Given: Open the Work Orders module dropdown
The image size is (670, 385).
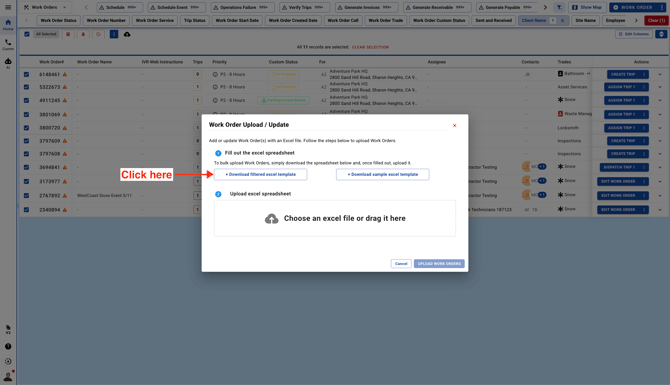Looking at the screenshot, I should click(x=46, y=7).
